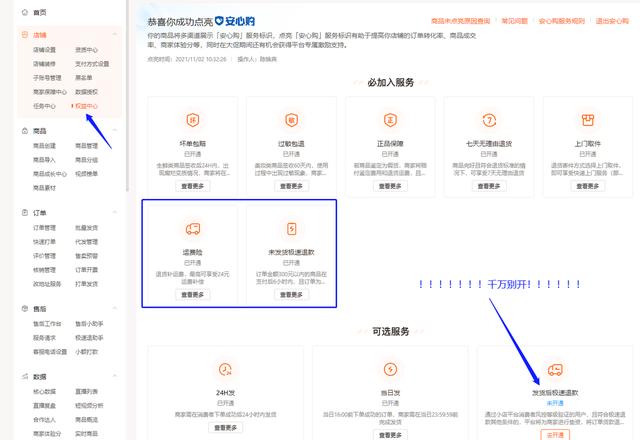This screenshot has height=440, width=640.
Task: Click the 发货后极速退款 icon
Action: (553, 371)
